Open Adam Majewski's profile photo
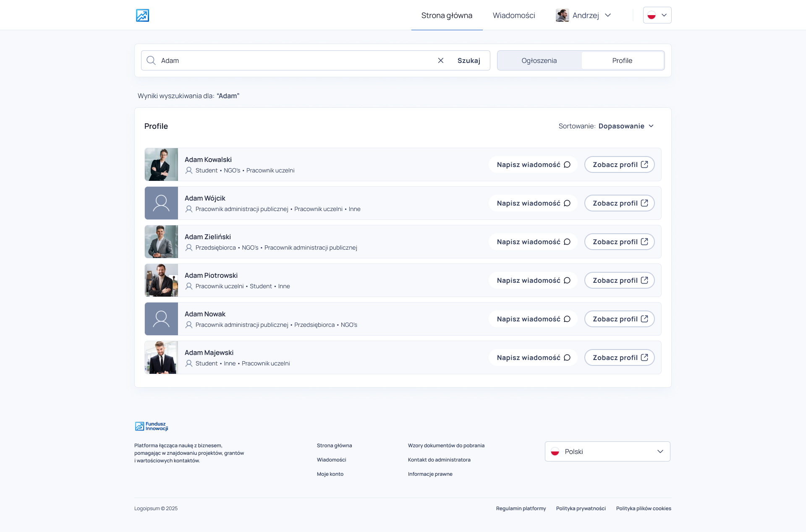The height and width of the screenshot is (532, 806). [161, 357]
